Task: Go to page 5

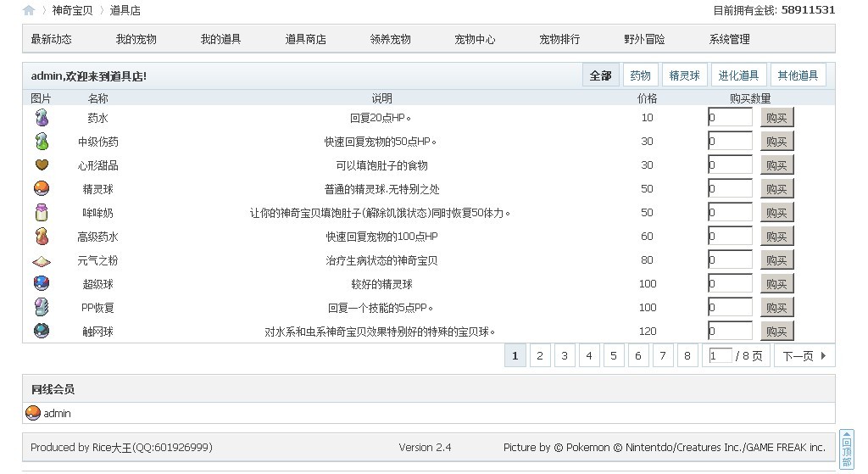Action: point(614,355)
